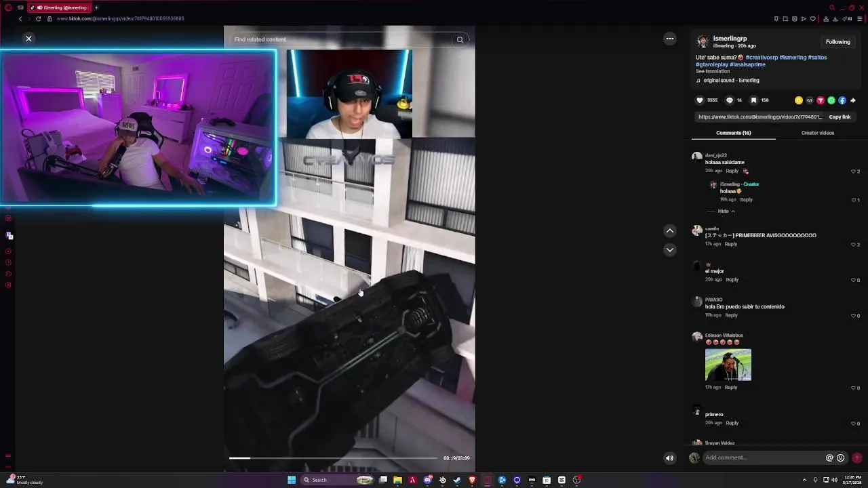868x488 pixels.
Task: Click bookmark heart in address bar
Action: tap(813, 19)
